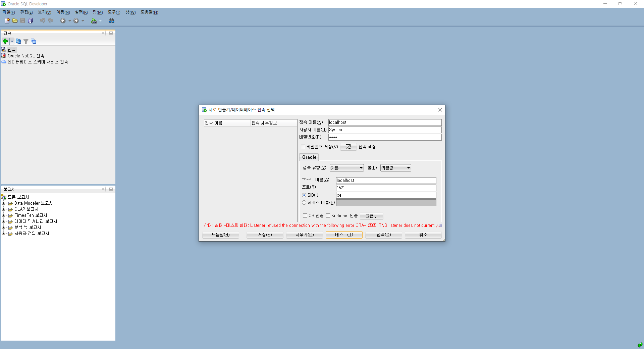
Task: Minimize the 접속 panel
Action: pos(111,33)
